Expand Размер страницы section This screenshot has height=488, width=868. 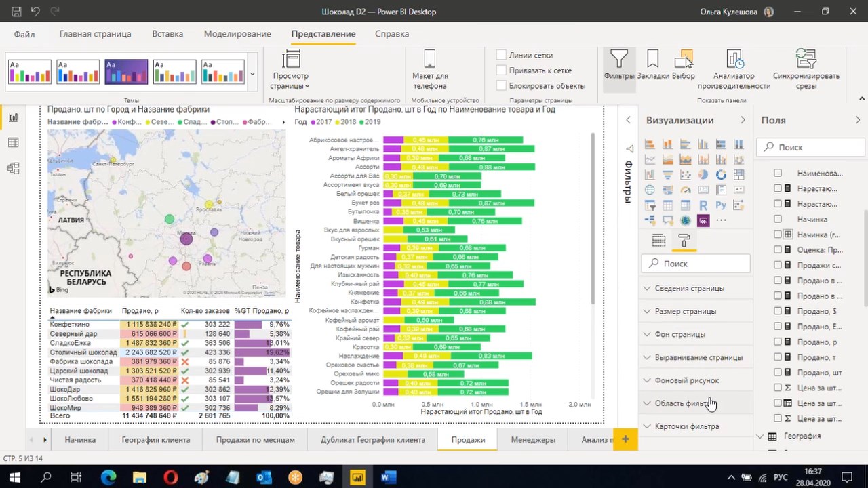pyautogui.click(x=696, y=311)
